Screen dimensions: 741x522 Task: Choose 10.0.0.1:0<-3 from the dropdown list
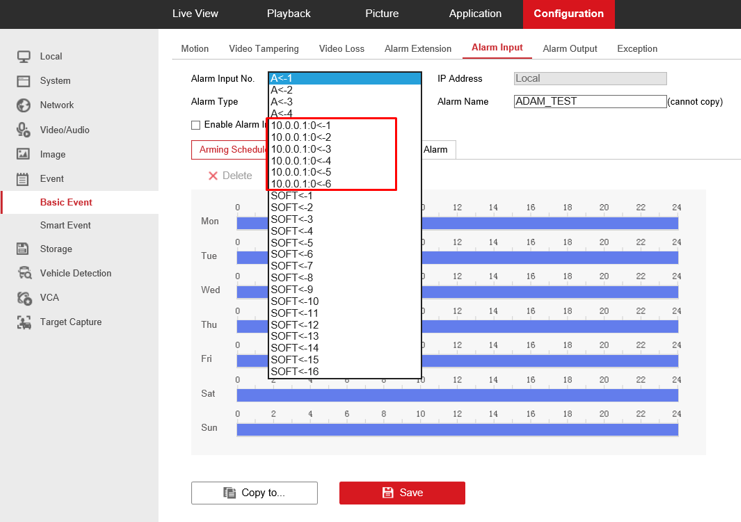click(301, 149)
